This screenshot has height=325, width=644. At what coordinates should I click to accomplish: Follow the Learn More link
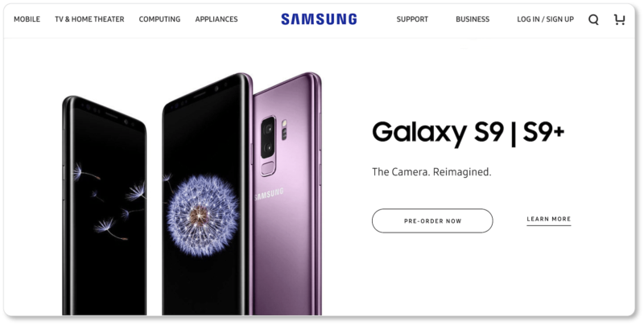[549, 220]
